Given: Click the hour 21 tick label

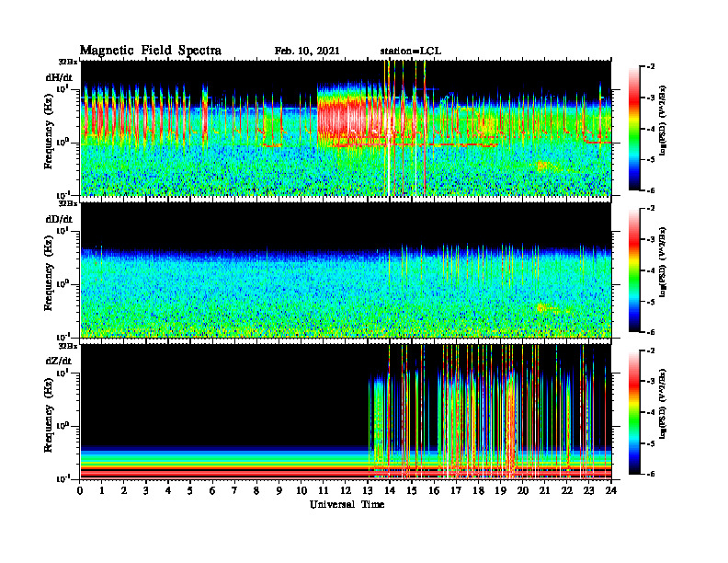Looking at the screenshot, I should click(544, 490).
